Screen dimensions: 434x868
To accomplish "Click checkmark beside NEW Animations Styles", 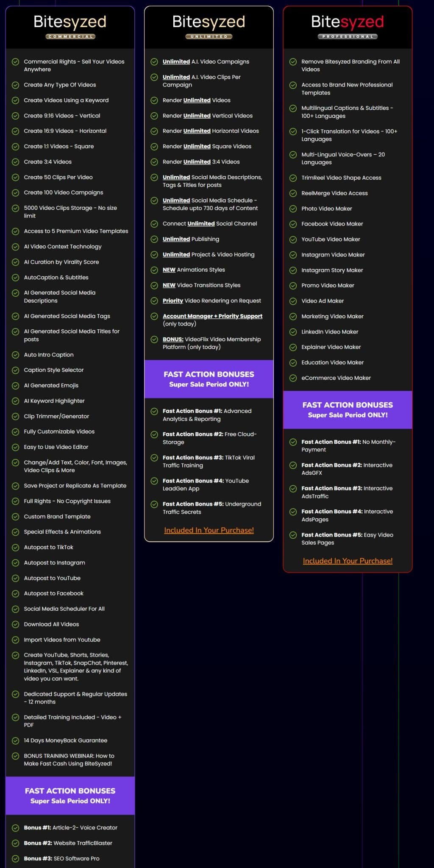I will tap(154, 270).
